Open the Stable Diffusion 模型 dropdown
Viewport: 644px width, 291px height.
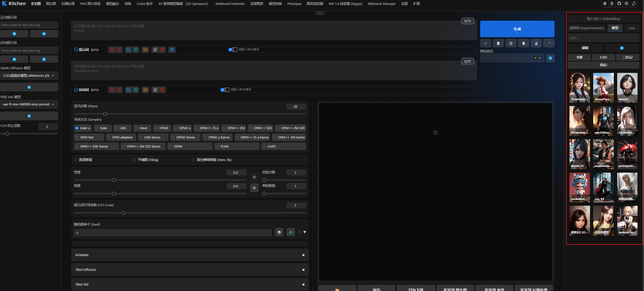(29, 76)
